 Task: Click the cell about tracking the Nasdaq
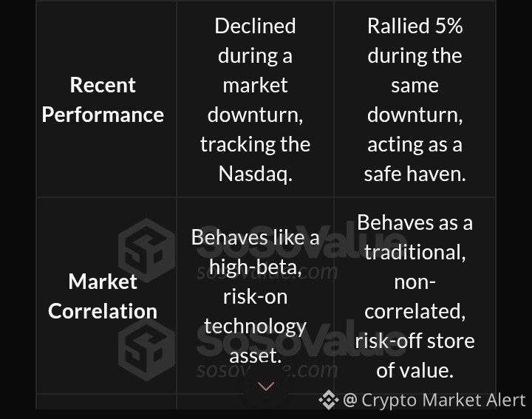click(x=255, y=100)
